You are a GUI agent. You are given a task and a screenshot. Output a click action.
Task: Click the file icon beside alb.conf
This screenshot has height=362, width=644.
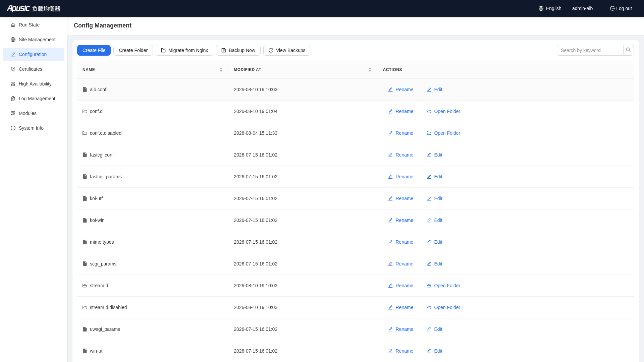point(85,89)
